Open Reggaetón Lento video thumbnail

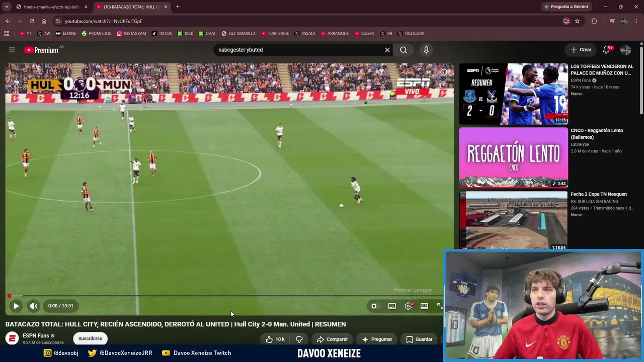point(513,157)
